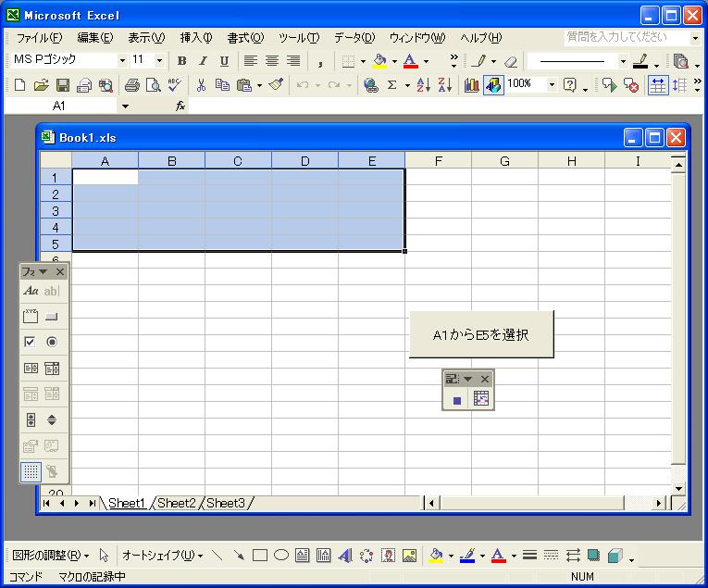Draw a rectangle with the Rectangle tool
This screenshot has width=708, height=588.
[x=260, y=555]
